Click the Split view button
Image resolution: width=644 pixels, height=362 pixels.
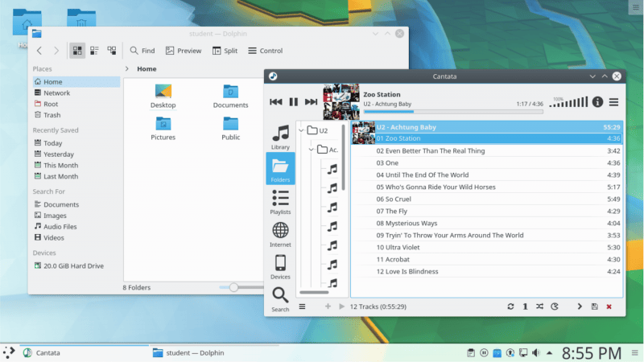(225, 51)
